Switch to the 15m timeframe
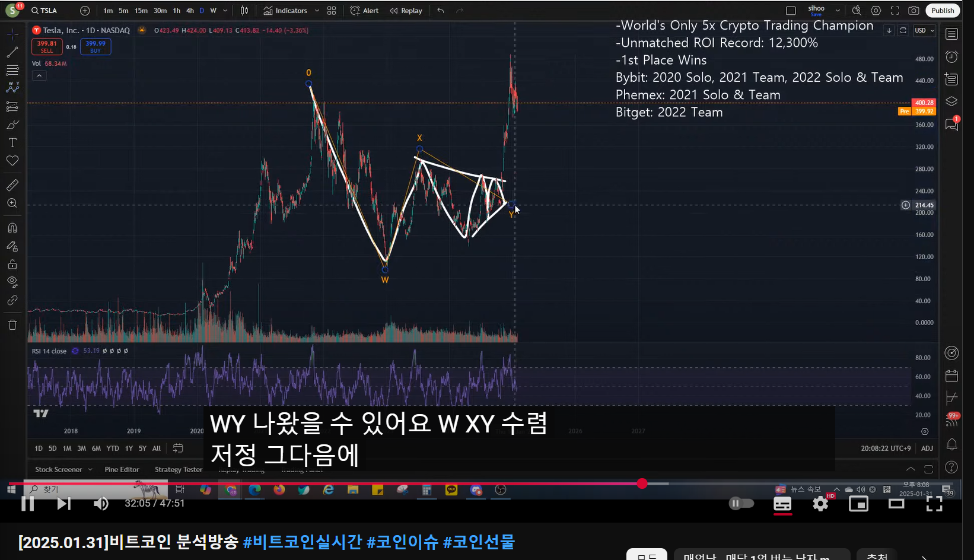The height and width of the screenshot is (560, 974). pos(141,11)
